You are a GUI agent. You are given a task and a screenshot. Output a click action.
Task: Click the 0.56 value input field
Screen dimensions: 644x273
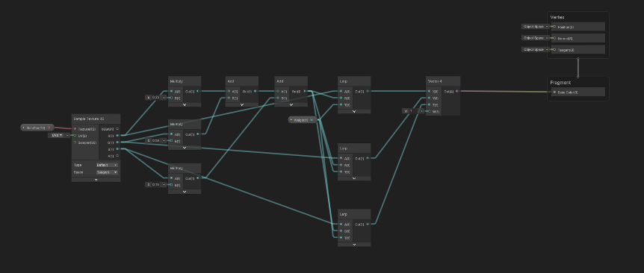[x=156, y=140]
